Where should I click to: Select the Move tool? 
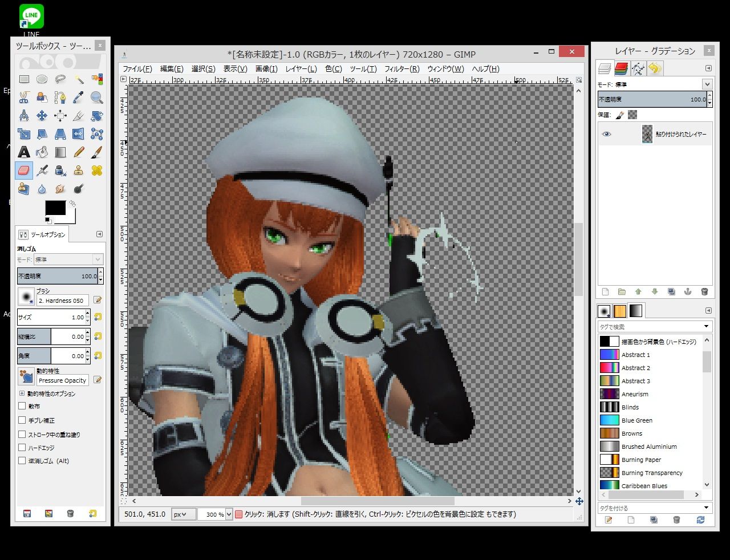pyautogui.click(x=42, y=116)
